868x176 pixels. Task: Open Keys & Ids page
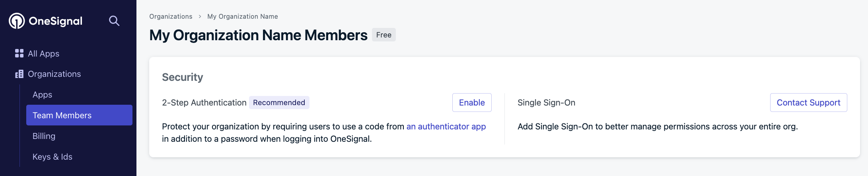[x=53, y=157]
